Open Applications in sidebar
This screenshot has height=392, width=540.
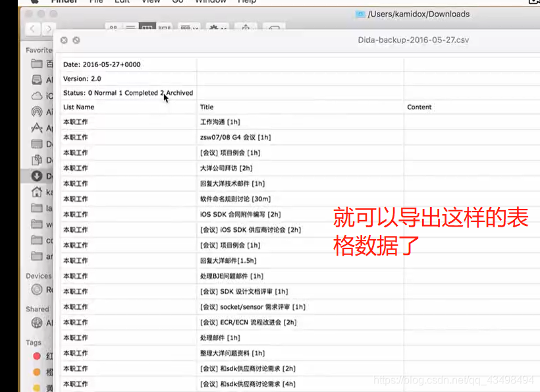41,128
